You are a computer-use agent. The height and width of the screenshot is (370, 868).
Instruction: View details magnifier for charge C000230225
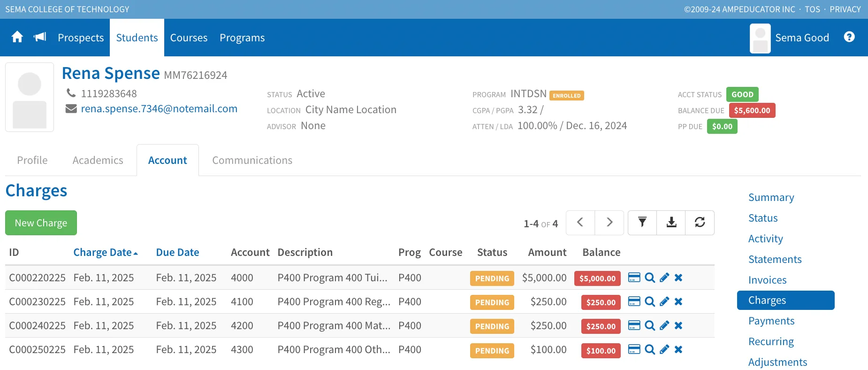pos(649,301)
